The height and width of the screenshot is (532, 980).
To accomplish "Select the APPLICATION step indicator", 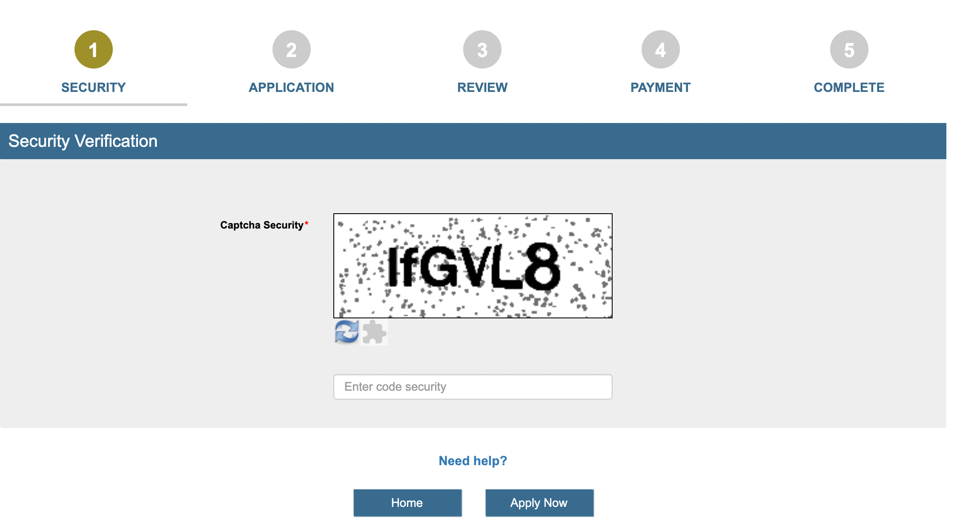I will 291,50.
